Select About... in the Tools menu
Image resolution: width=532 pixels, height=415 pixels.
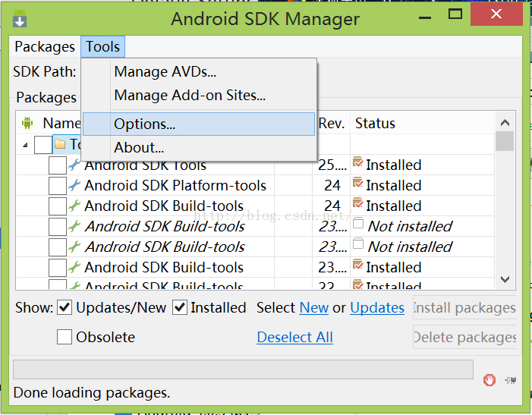pyautogui.click(x=199, y=147)
